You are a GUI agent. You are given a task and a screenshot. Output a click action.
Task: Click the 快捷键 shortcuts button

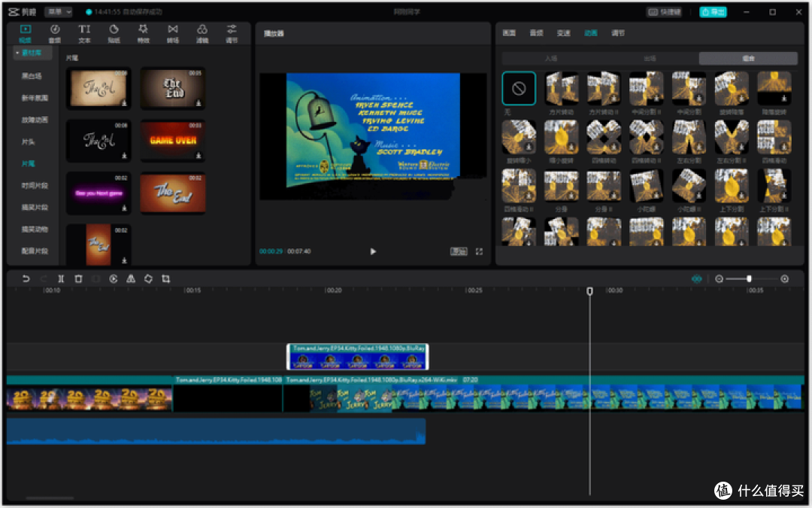[664, 11]
